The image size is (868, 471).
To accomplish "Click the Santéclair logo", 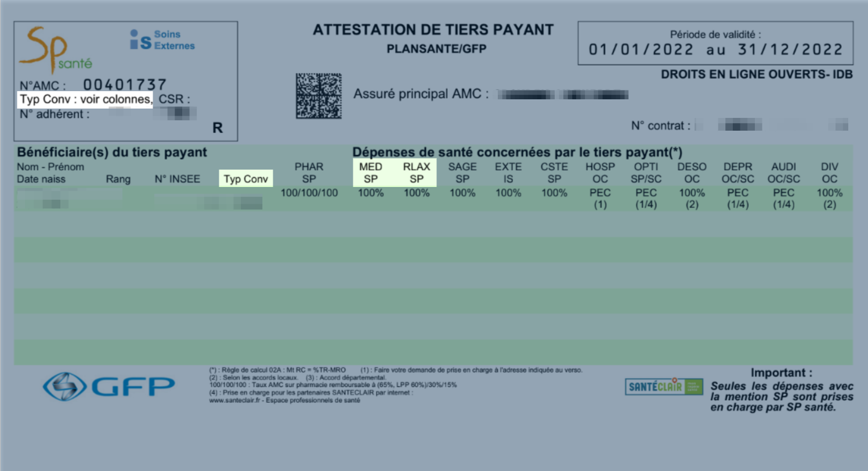I will pos(664,387).
